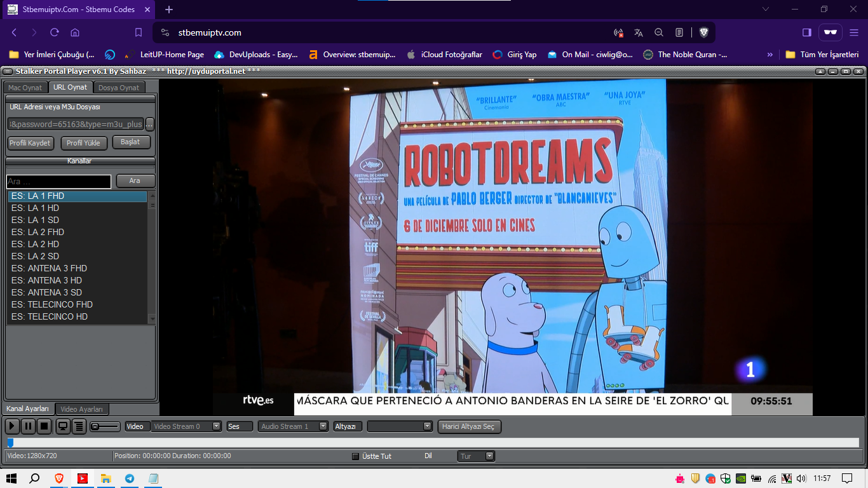The width and height of the screenshot is (868, 488).
Task: Open a new browser tab
Action: (x=169, y=10)
